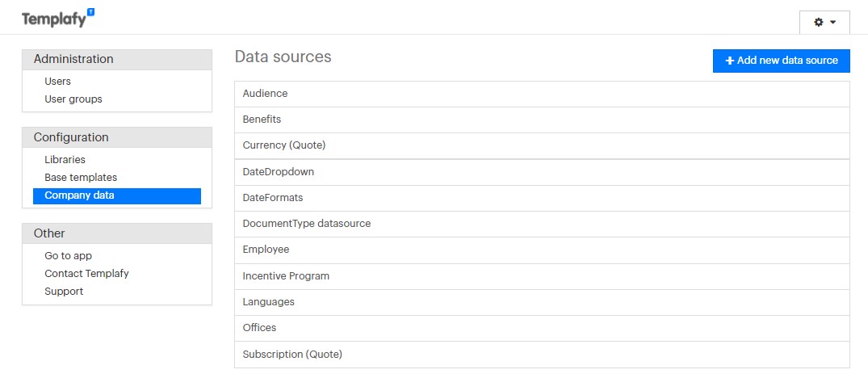Open the gear settings dropdown
The image size is (868, 378).
click(x=824, y=23)
